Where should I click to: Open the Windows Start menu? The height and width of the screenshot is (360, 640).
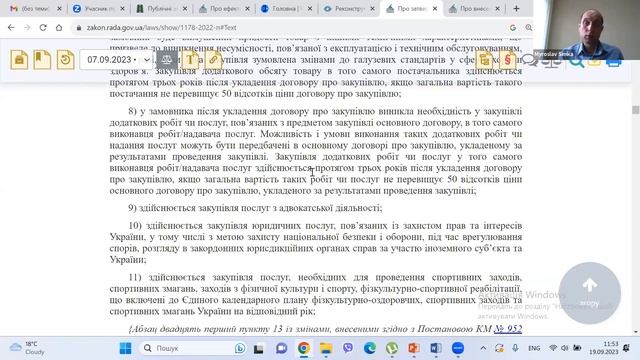point(125,348)
